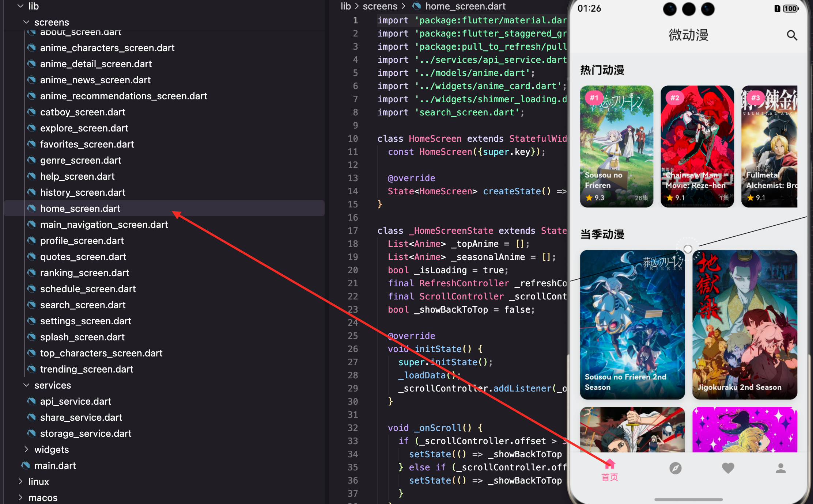The width and height of the screenshot is (813, 504).
Task: Click 'search_screen.dart' import string on line 8
Action: point(467,112)
